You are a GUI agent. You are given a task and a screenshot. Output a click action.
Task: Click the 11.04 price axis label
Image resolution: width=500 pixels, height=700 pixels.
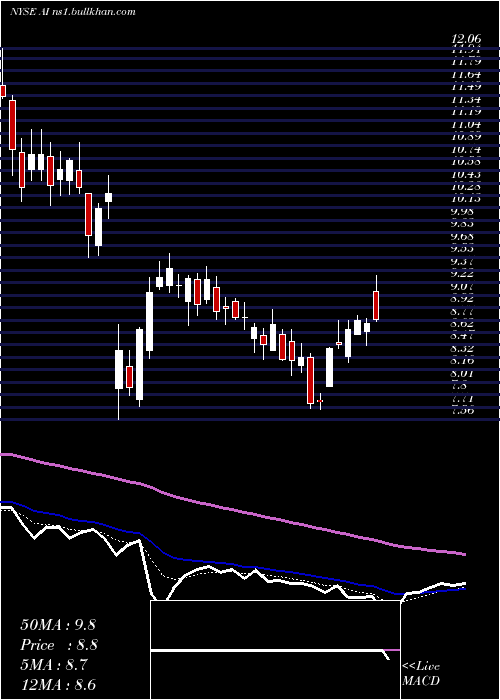466,125
